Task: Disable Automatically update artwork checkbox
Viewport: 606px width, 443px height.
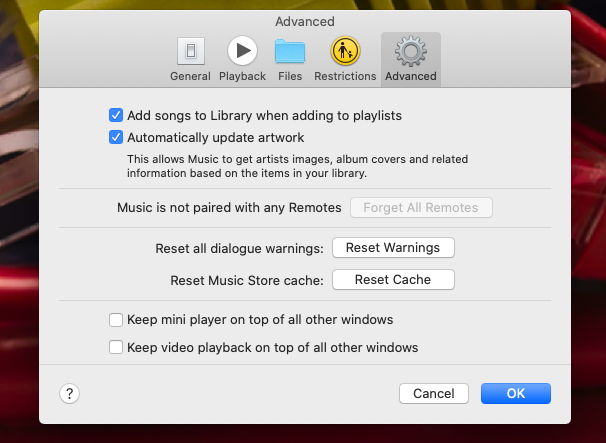Action: coord(116,137)
